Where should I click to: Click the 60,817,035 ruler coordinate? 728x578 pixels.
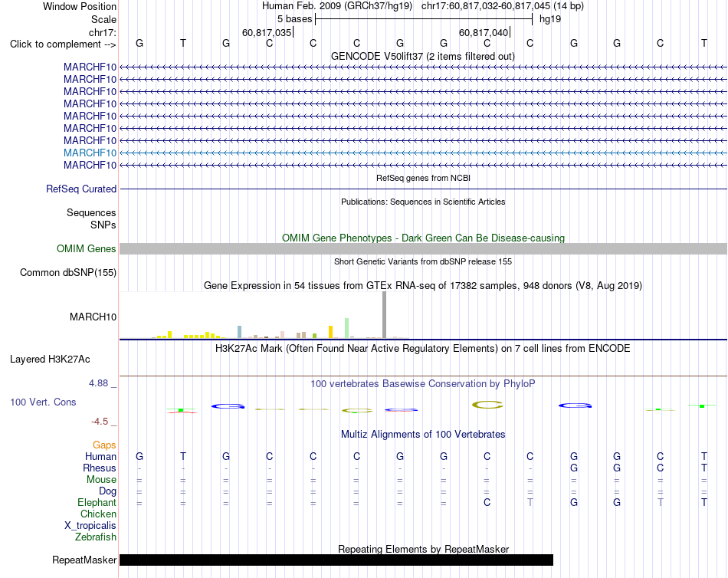pyautogui.click(x=267, y=32)
